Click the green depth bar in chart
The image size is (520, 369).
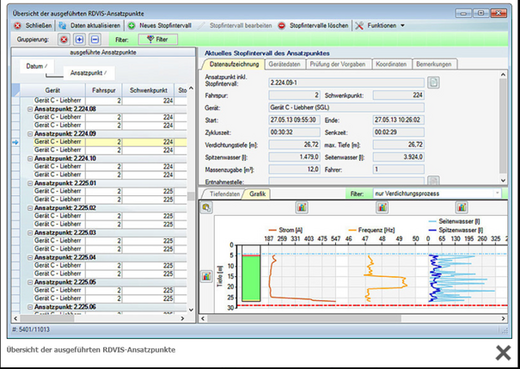click(x=251, y=279)
